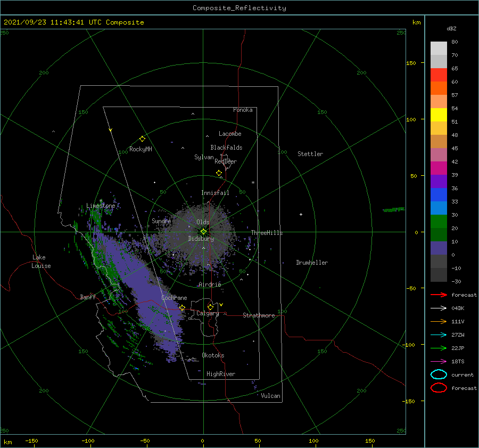Image resolution: width=479 pixels, height=448 pixels.
Task: Click the white asterisk marker west of Stettler
Action: point(253,183)
